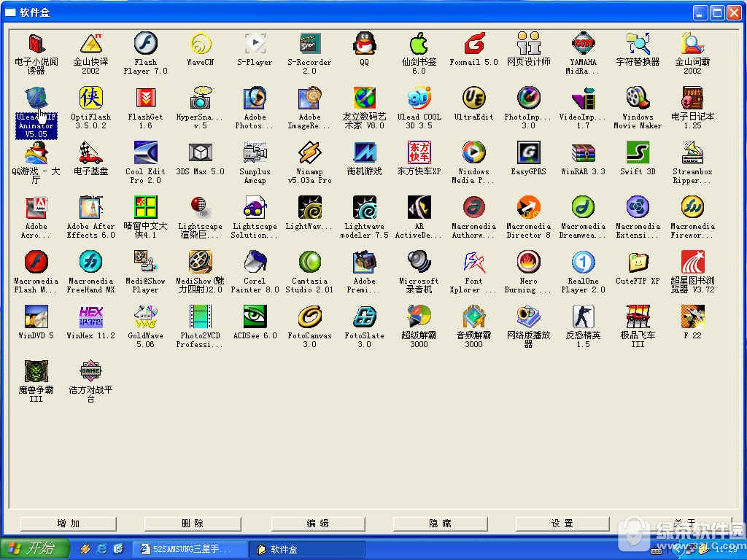Open OptiFlash 3.5.0.2 icon
Screen dimensions: 747x560
(90, 98)
